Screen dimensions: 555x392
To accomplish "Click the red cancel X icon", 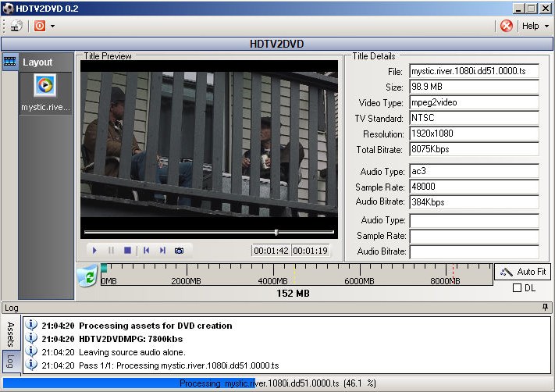I will pos(506,26).
